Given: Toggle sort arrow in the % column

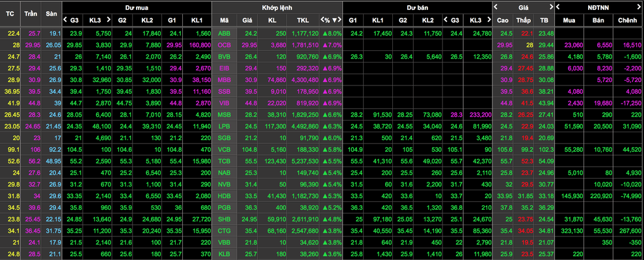Looking at the screenshot, I should 334,20.
